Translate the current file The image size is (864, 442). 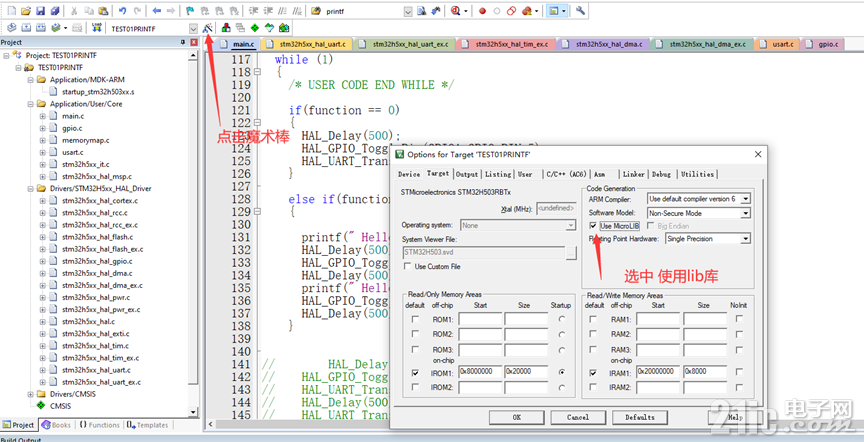(x=12, y=28)
